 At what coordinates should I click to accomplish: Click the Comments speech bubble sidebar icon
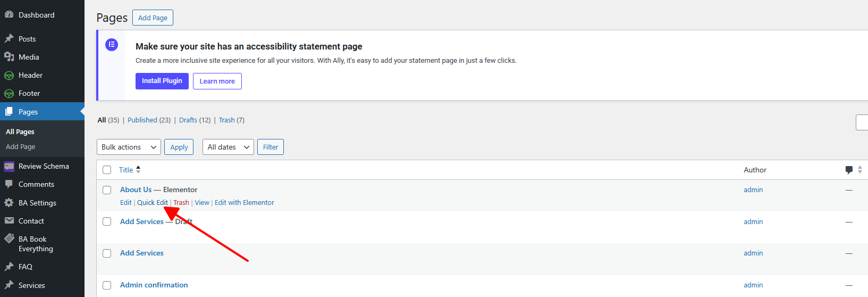tap(9, 184)
